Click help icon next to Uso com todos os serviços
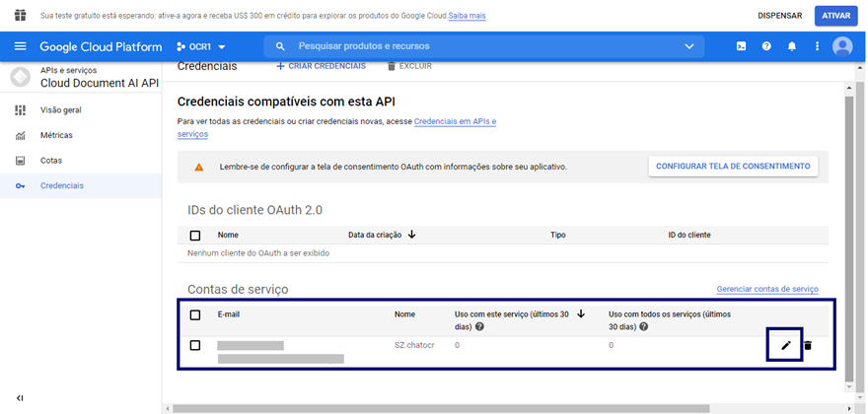 pyautogui.click(x=644, y=326)
